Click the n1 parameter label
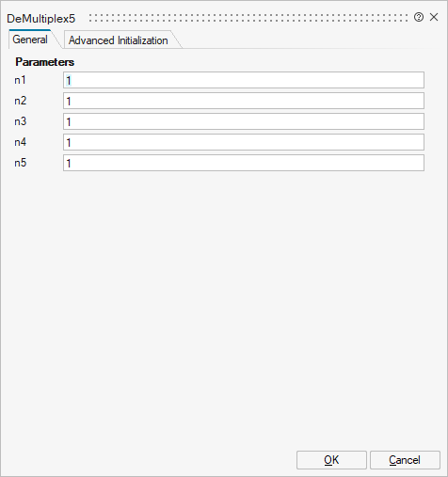Screen dimensions: 448x477 tap(20, 80)
